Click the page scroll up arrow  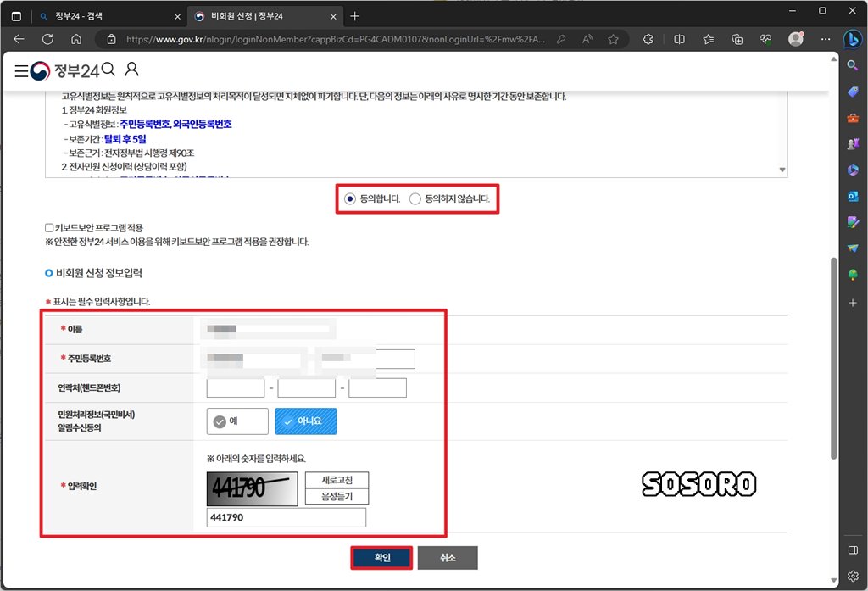(834, 59)
